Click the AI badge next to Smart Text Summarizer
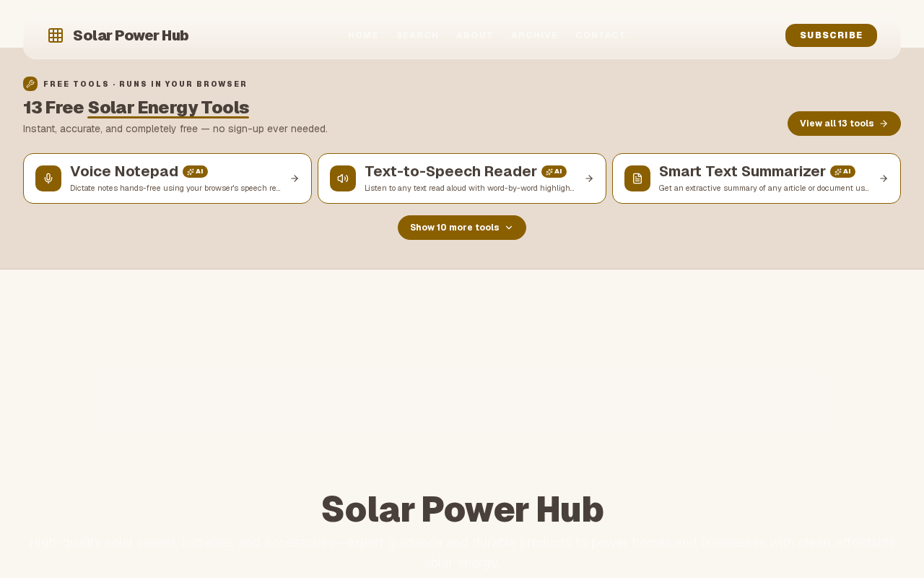This screenshot has height=578, width=924. (x=842, y=171)
